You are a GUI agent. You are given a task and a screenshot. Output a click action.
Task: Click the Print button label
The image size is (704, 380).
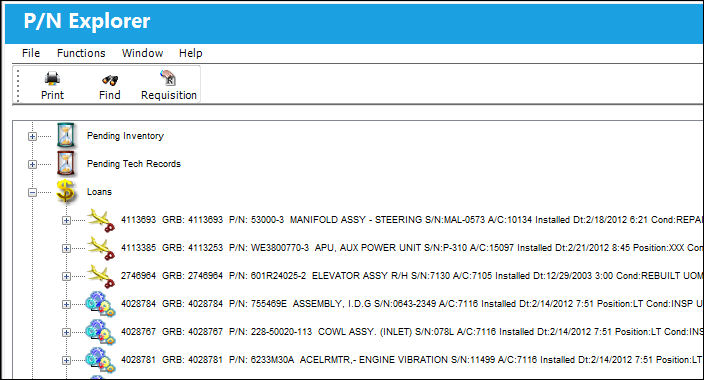53,95
